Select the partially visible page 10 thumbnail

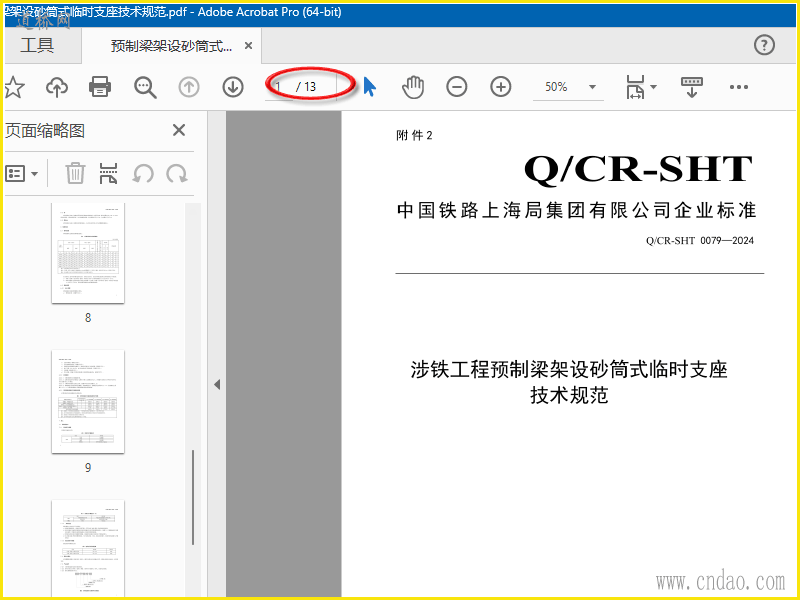(88, 548)
